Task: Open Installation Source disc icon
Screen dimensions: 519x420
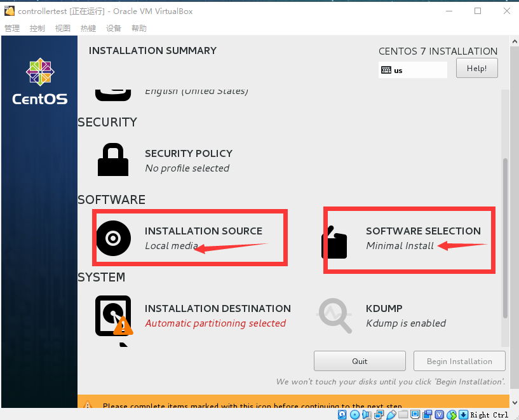Action: [113, 238]
